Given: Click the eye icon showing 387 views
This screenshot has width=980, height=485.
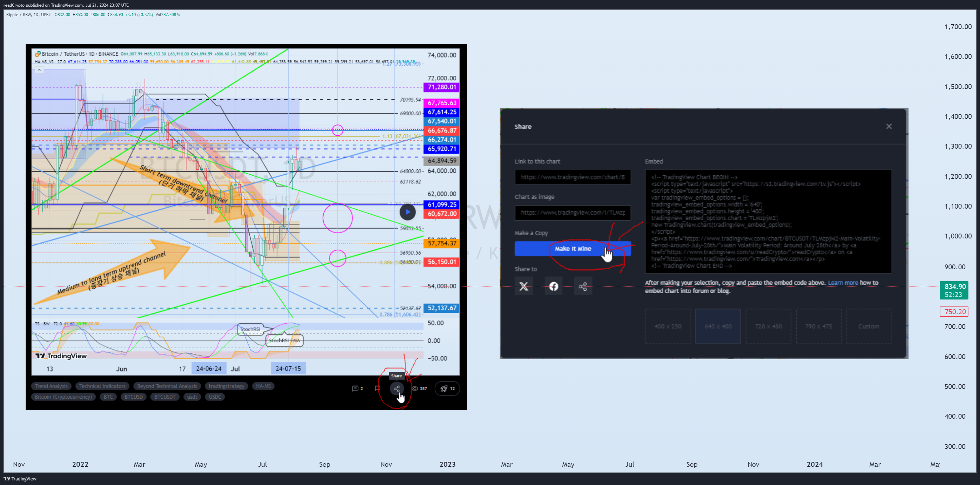Looking at the screenshot, I should pos(419,388).
